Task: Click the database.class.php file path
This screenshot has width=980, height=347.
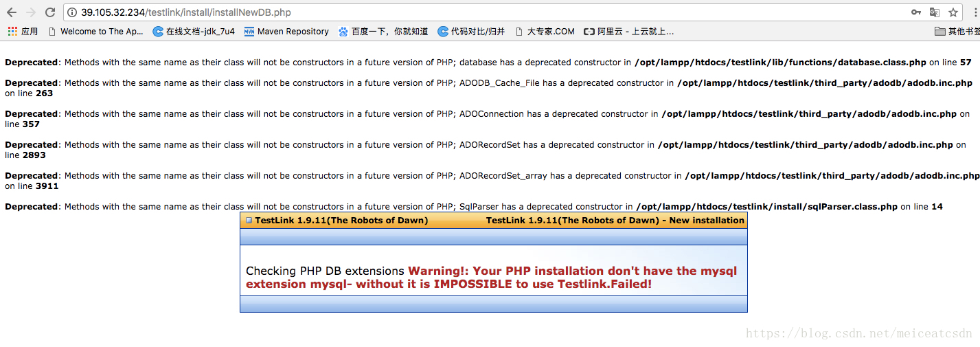Action: 780,63
